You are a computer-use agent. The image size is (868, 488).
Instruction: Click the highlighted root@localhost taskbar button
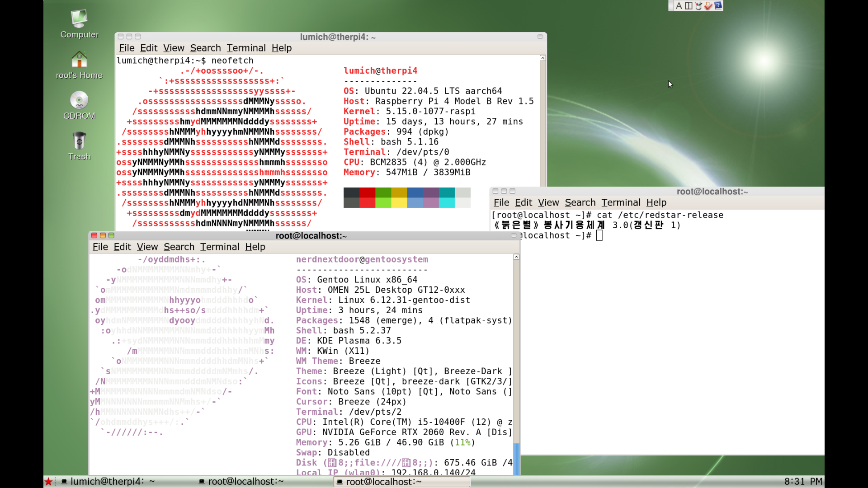coord(402,482)
